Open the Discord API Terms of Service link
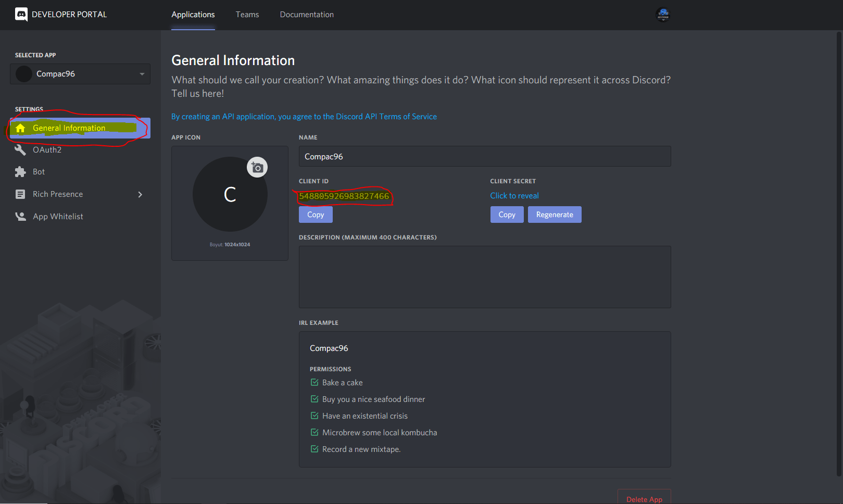 386,117
